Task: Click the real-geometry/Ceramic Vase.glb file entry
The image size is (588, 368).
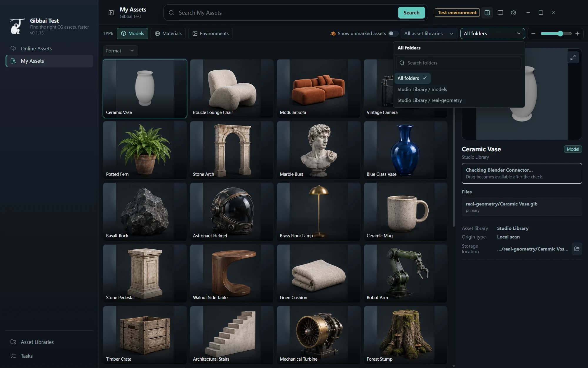Action: click(522, 207)
